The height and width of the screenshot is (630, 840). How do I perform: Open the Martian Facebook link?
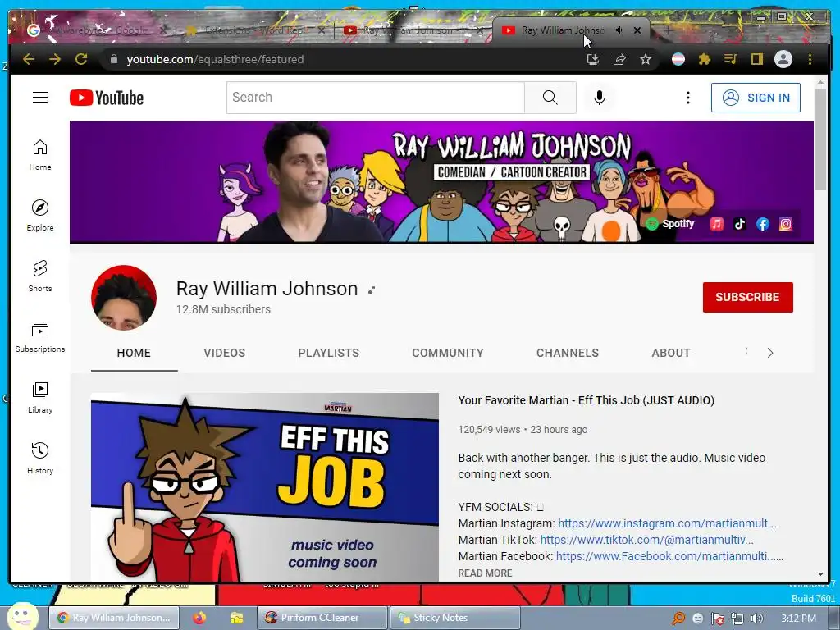pos(669,557)
